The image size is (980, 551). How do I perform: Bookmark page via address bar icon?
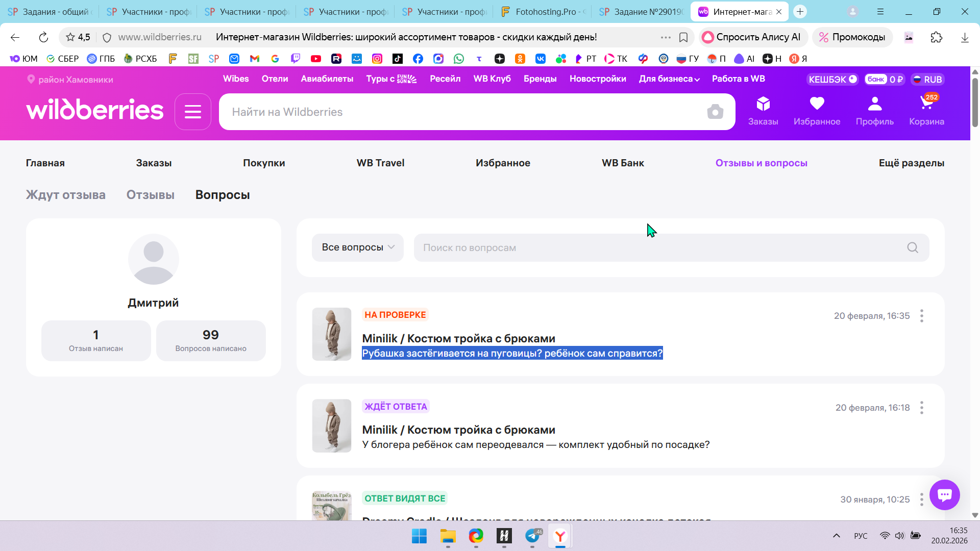683,37
